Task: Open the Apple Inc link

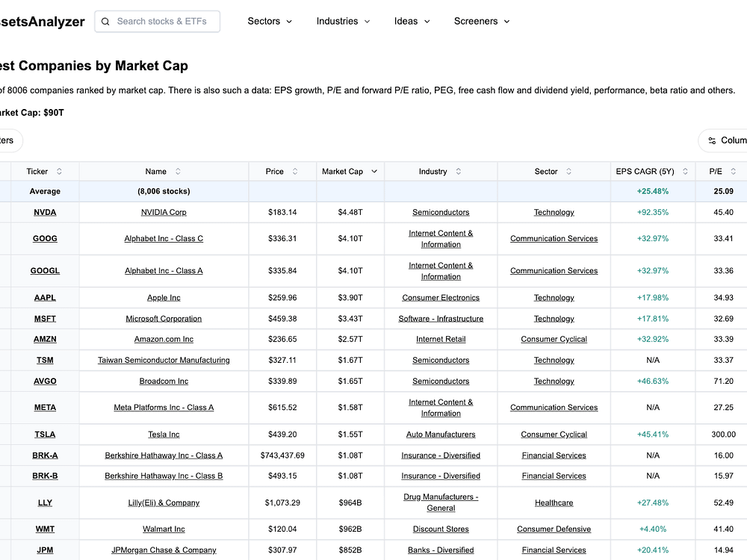Action: tap(164, 298)
